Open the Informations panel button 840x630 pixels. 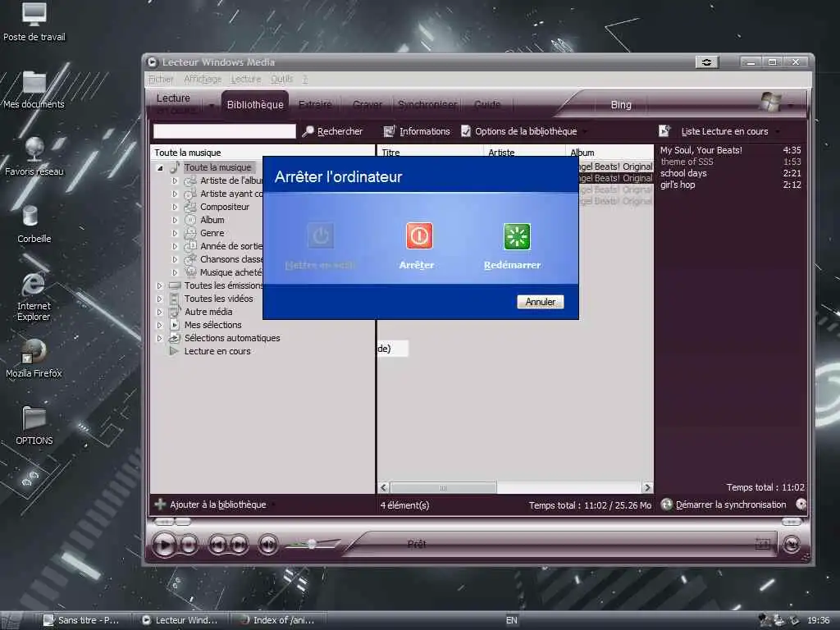point(417,131)
